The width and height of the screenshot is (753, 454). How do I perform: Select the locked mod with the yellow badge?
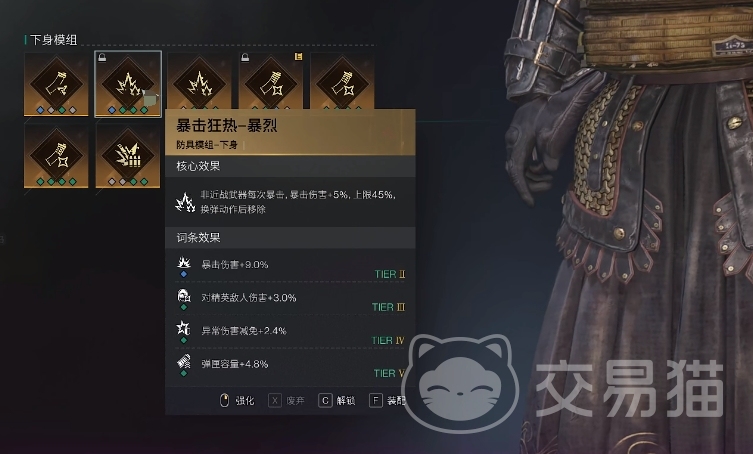(x=271, y=81)
